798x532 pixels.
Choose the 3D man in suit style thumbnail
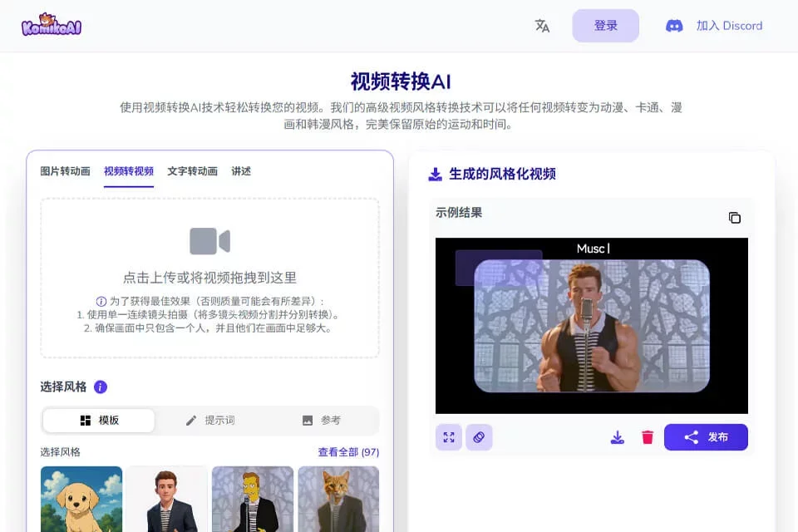[167, 499]
